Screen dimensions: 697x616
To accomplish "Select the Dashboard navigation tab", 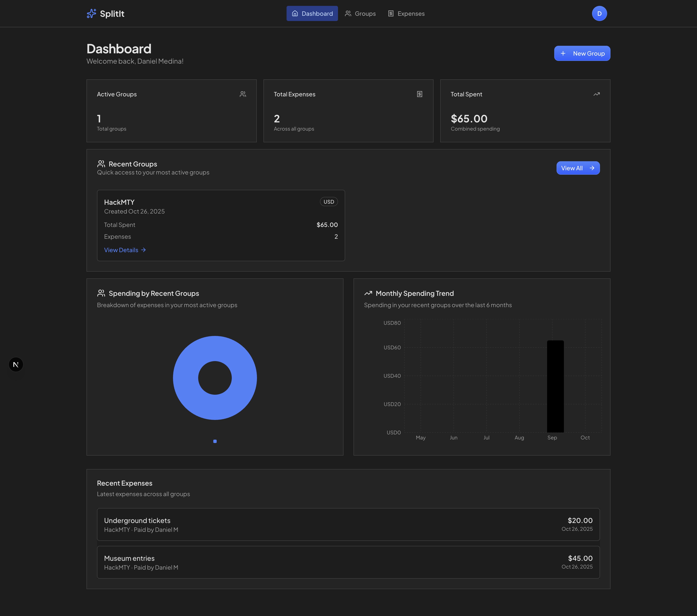I will pyautogui.click(x=312, y=14).
